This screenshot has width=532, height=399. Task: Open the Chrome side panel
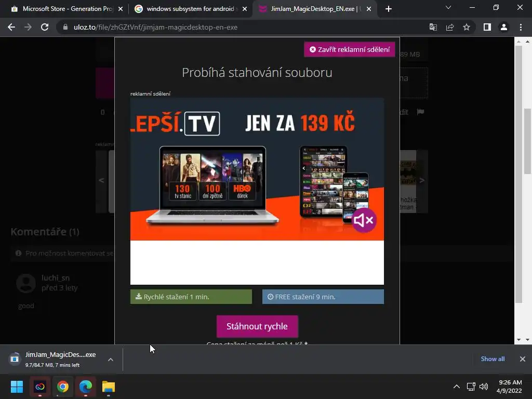(x=487, y=27)
